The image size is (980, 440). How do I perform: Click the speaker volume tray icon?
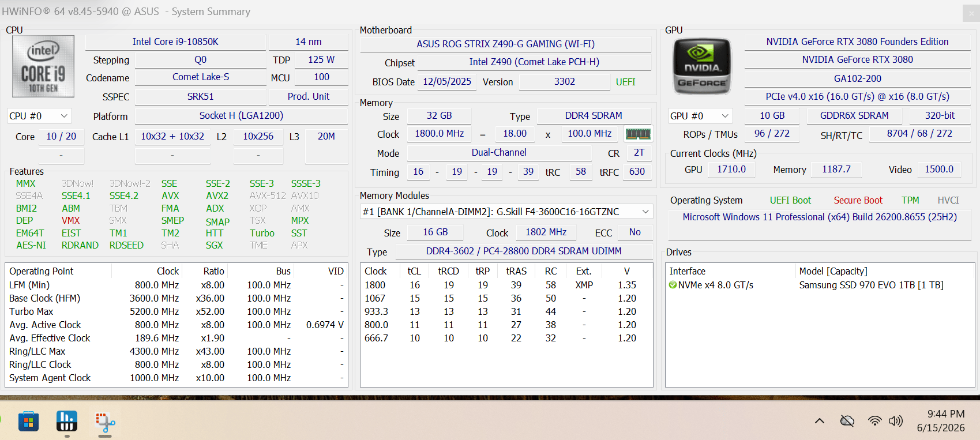click(x=895, y=421)
